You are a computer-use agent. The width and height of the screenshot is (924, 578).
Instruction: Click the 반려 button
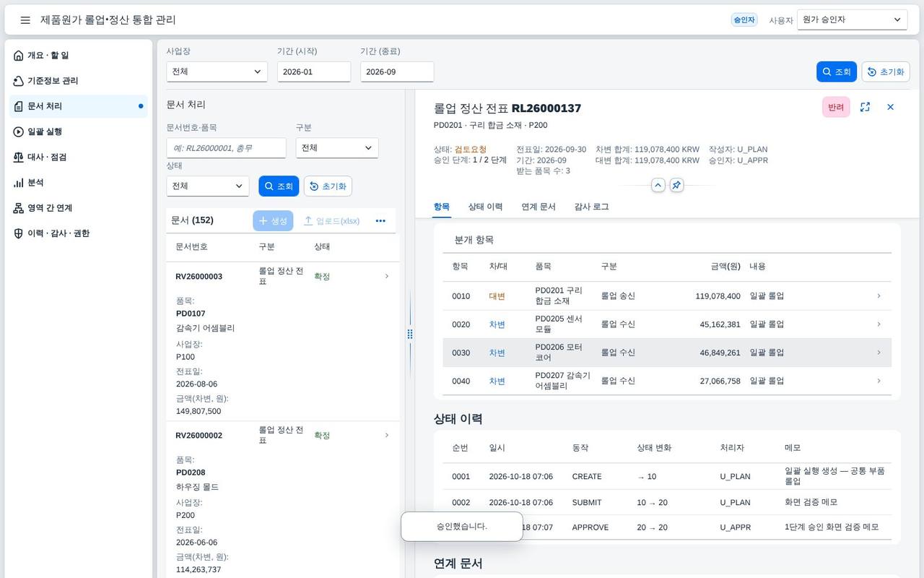(836, 107)
